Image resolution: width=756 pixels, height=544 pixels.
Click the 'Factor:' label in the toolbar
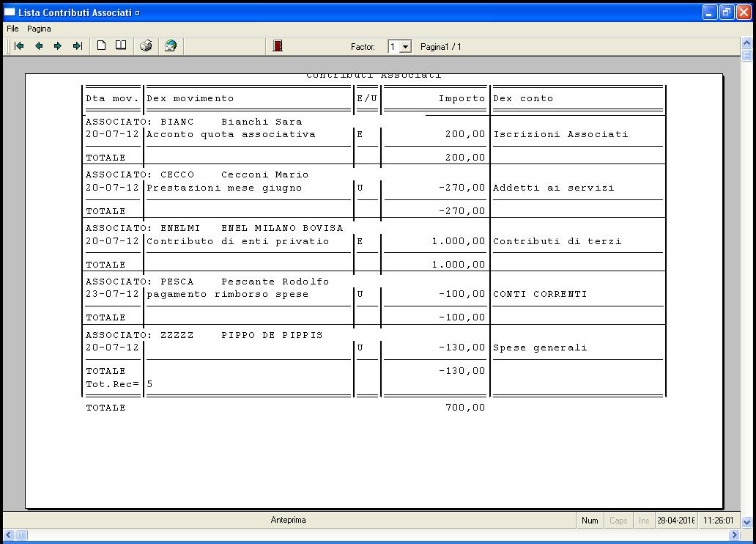tap(363, 47)
